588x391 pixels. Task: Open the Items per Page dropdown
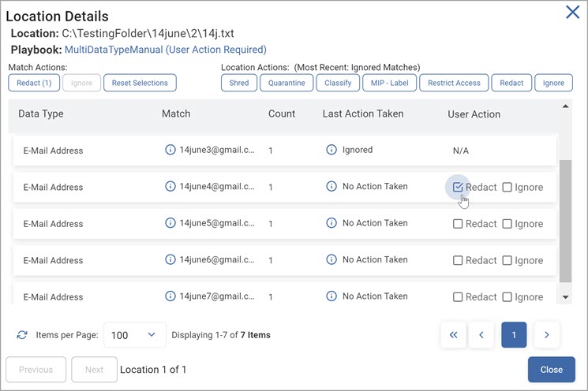coord(134,335)
